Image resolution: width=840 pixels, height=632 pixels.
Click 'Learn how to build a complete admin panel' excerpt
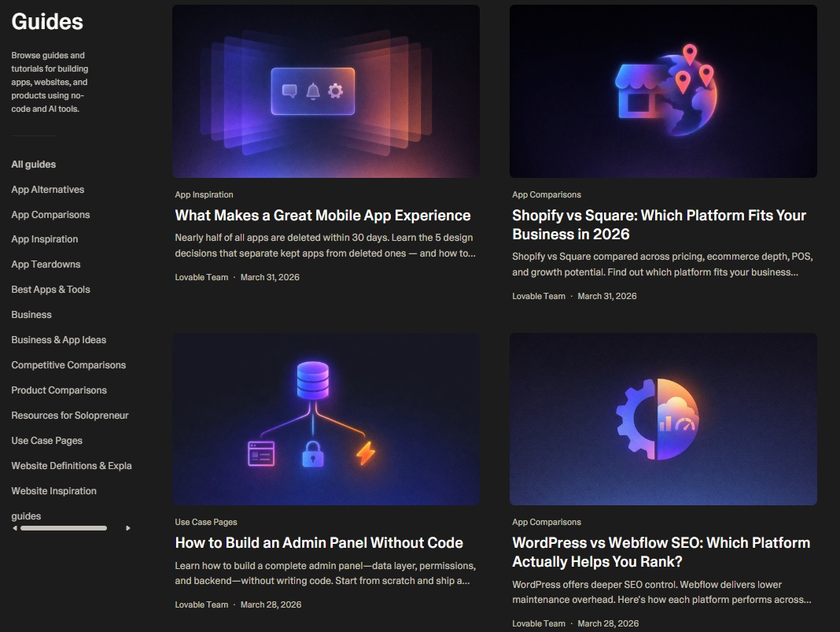pyautogui.click(x=325, y=574)
